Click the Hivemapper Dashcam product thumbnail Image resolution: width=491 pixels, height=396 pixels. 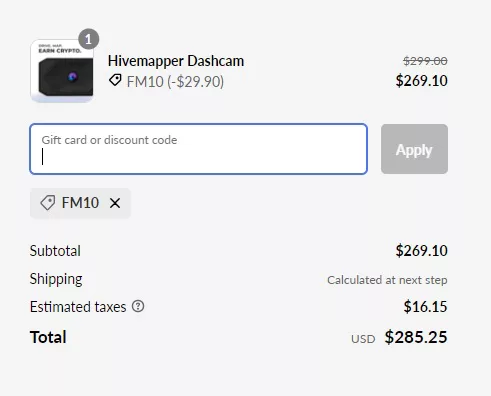point(62,71)
